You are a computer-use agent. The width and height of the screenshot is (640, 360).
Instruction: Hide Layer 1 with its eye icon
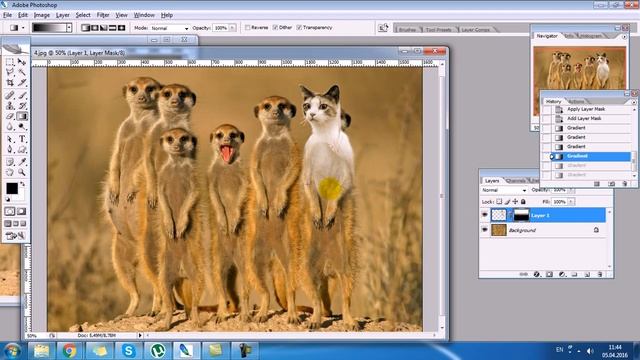[x=485, y=215]
